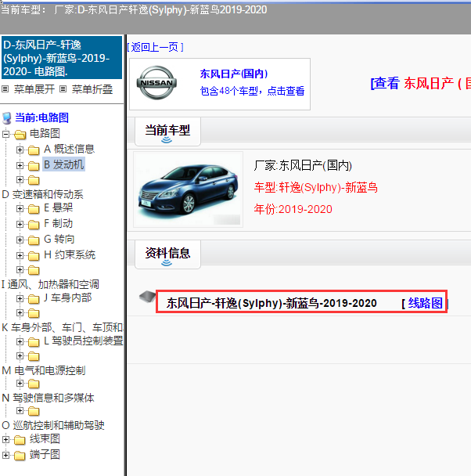471x476 pixels.
Task: Expand the H 约束系统 node
Action: [x=20, y=255]
